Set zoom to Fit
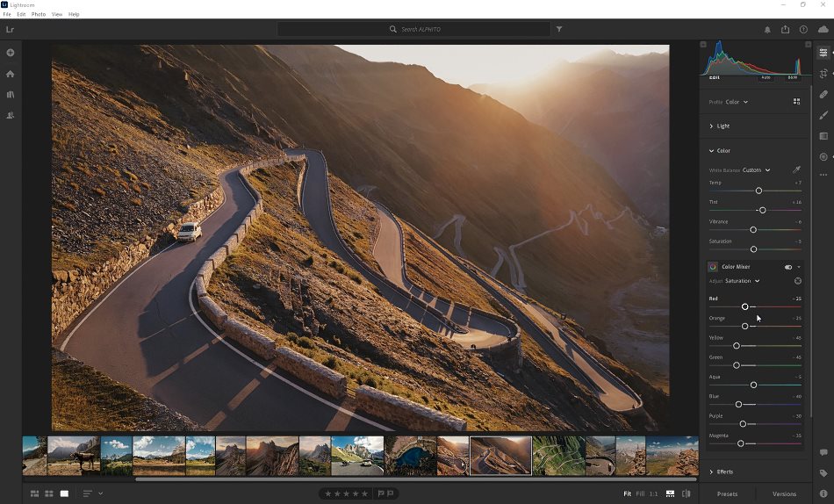 627,493
